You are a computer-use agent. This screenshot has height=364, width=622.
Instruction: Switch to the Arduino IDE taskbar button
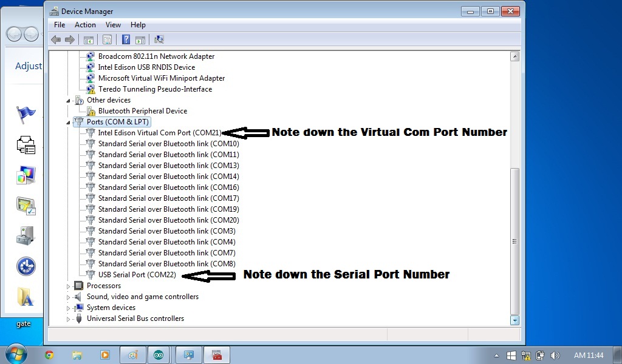(159, 355)
